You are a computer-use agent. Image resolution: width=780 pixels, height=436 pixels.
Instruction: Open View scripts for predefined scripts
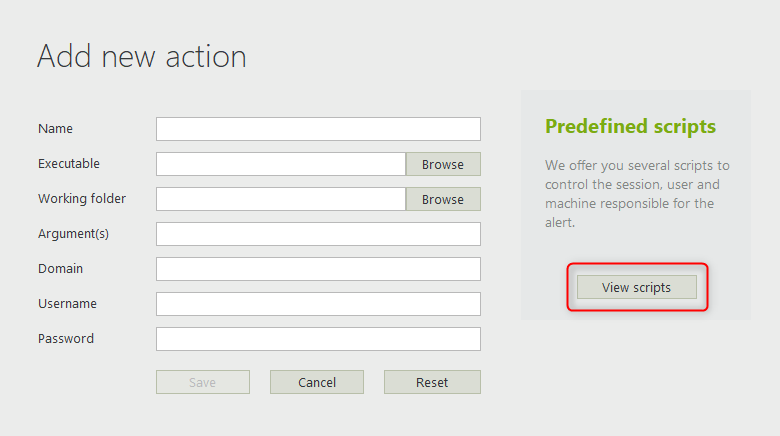click(x=637, y=287)
